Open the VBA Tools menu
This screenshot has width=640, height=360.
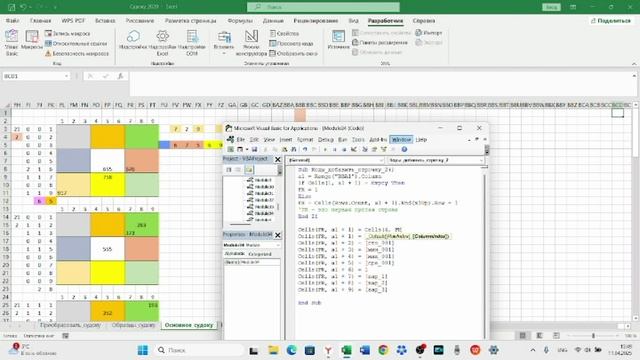358,140
